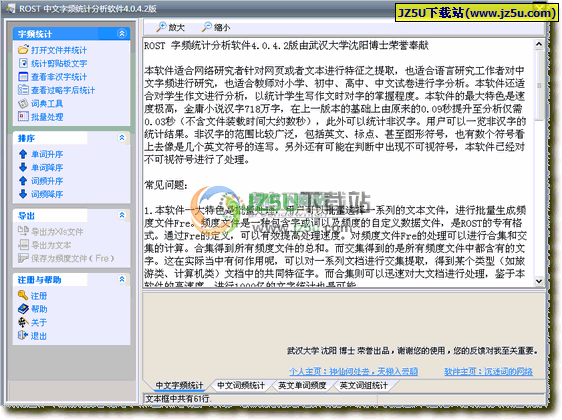Click the 注册与帮助 panel header title
562x420 pixels.
[x=39, y=280]
